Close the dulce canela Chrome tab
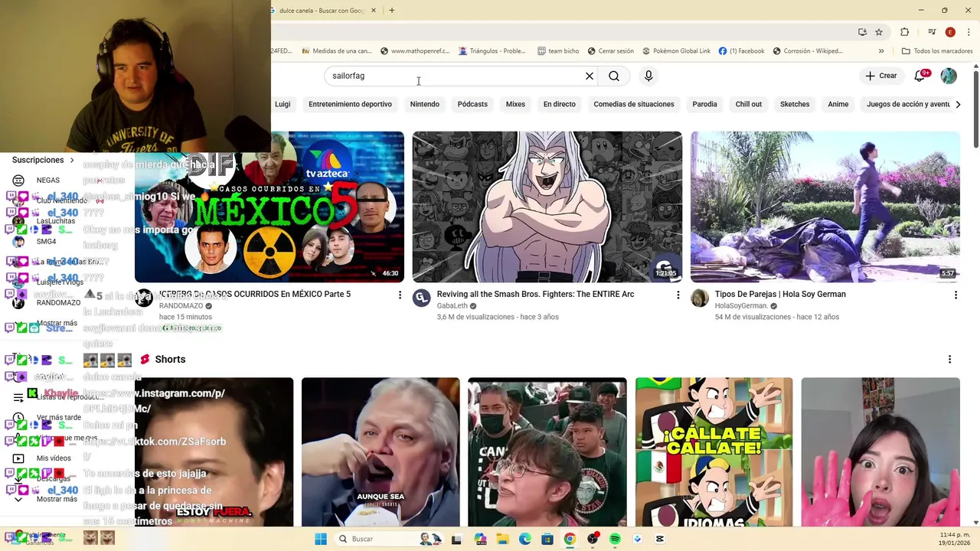 [374, 11]
